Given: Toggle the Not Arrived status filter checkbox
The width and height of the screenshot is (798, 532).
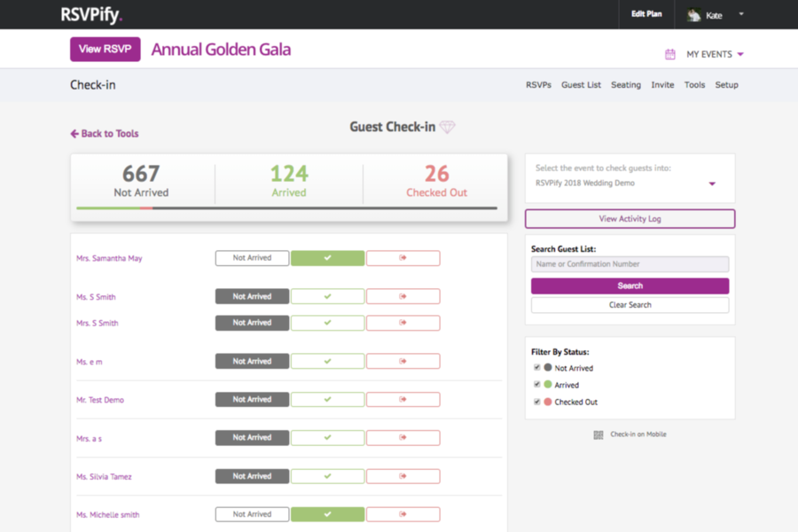Looking at the screenshot, I should (537, 367).
